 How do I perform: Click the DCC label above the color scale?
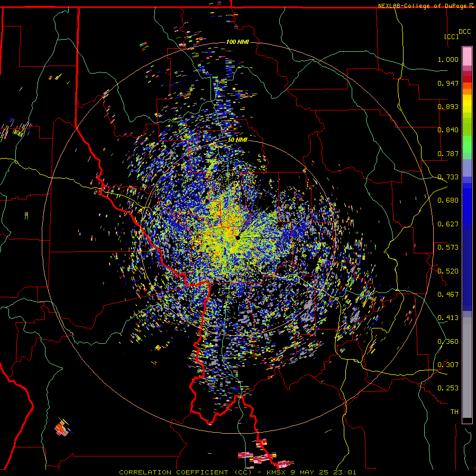click(464, 32)
